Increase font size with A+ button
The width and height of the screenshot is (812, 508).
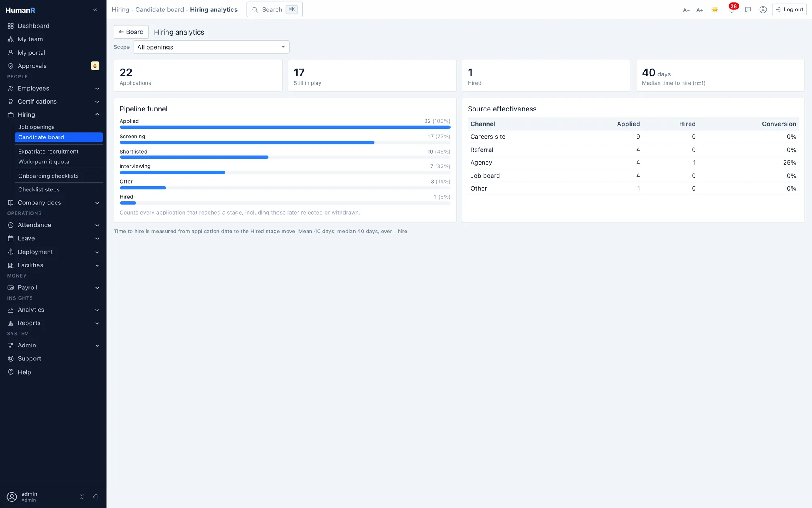pyautogui.click(x=700, y=10)
